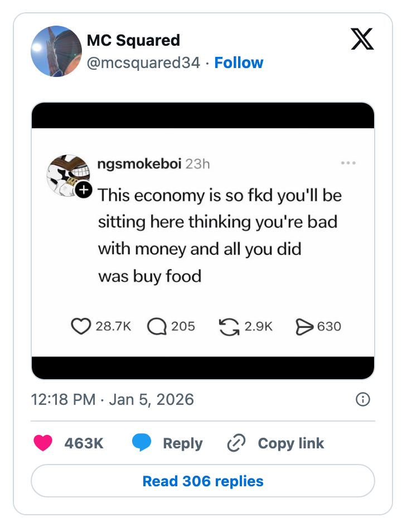This screenshot has height=532, width=407.
Task: Open the three-dot menu in the quoted post
Action: click(348, 163)
